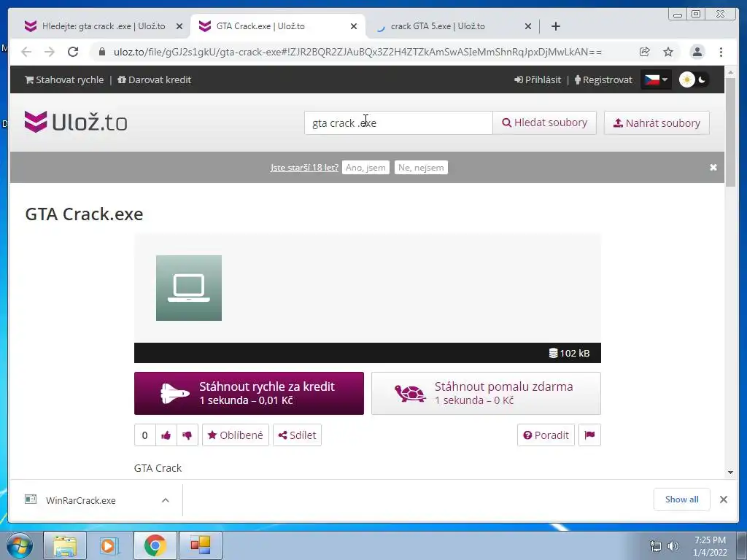This screenshot has height=560, width=747.
Task: Click the colored-squares taskbar app icon
Action: (200, 545)
